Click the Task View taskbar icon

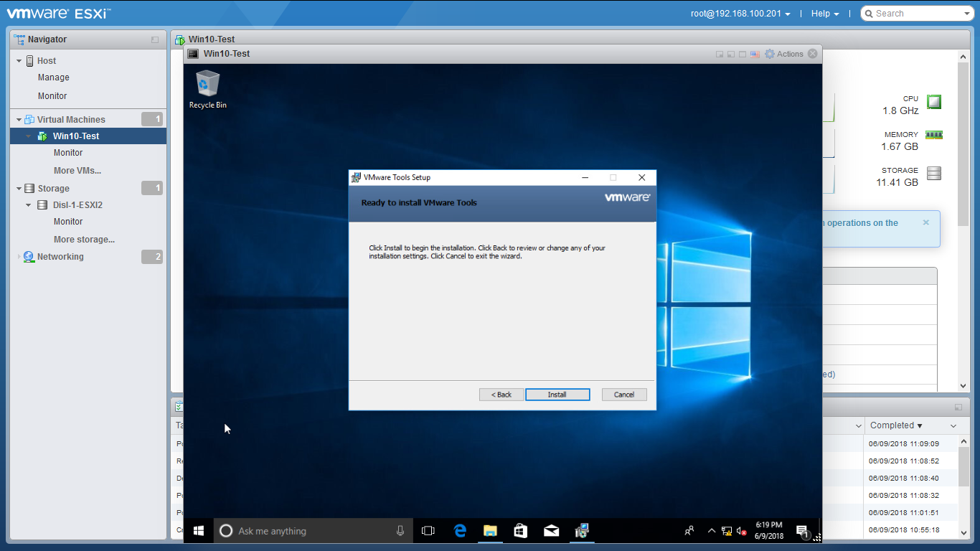(428, 531)
